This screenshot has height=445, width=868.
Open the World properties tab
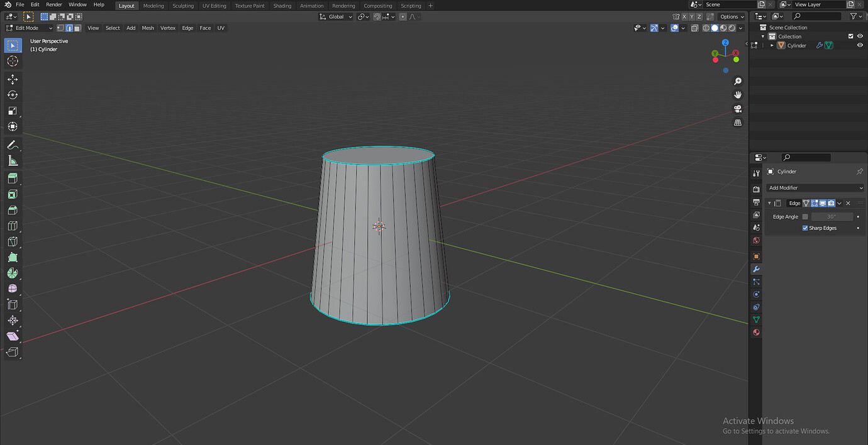click(x=756, y=240)
